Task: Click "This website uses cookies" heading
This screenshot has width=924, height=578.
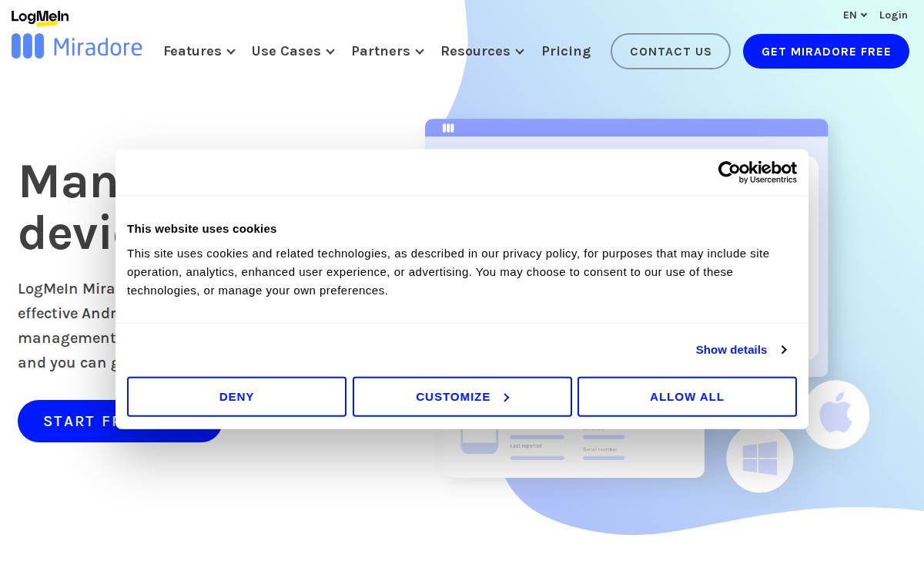Action: [202, 229]
